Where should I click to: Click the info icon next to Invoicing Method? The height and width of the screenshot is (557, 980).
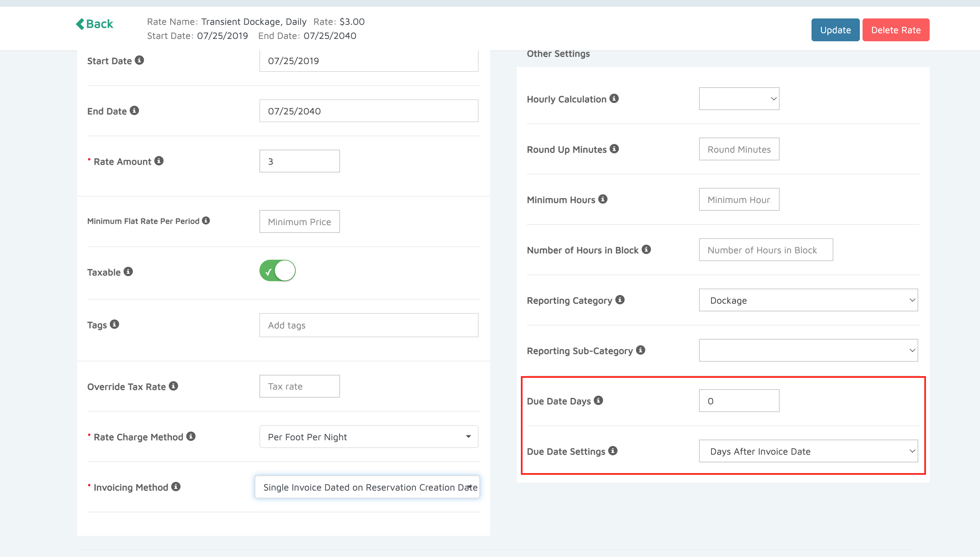coord(176,487)
